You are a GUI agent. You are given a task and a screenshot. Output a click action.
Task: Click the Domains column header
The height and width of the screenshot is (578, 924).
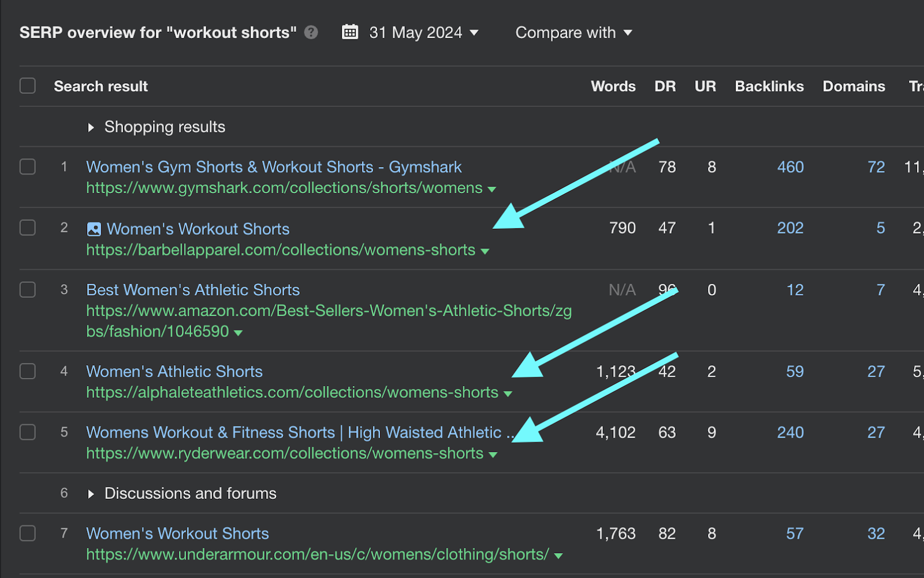point(854,86)
